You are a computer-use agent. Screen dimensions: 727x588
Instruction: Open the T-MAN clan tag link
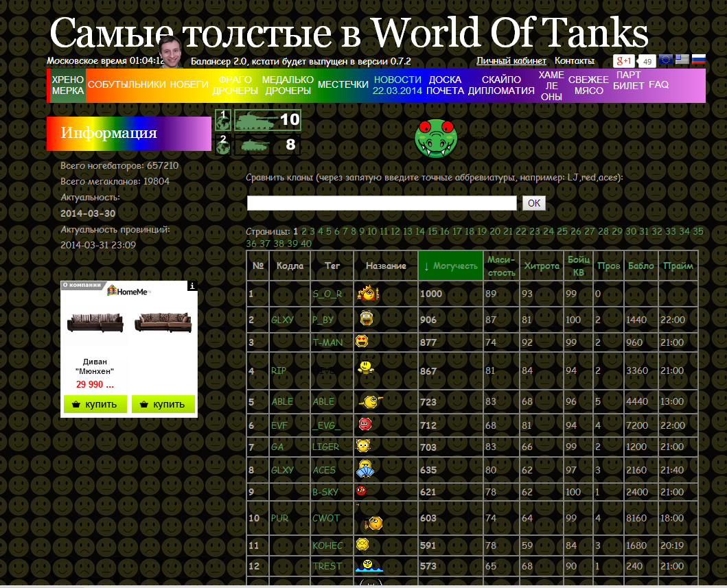[327, 342]
